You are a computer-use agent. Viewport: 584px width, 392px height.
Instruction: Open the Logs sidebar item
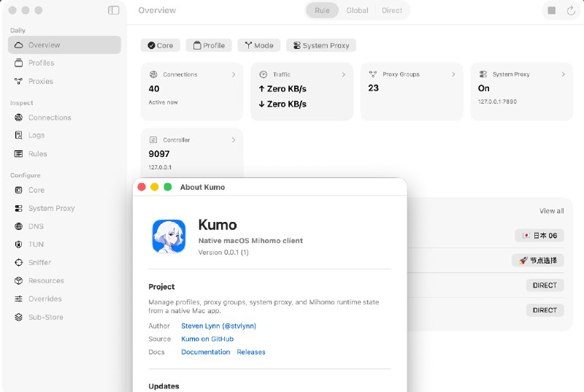click(64, 135)
